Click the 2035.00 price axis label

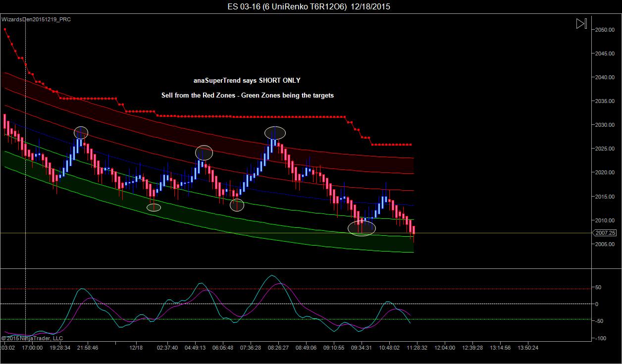coord(605,101)
